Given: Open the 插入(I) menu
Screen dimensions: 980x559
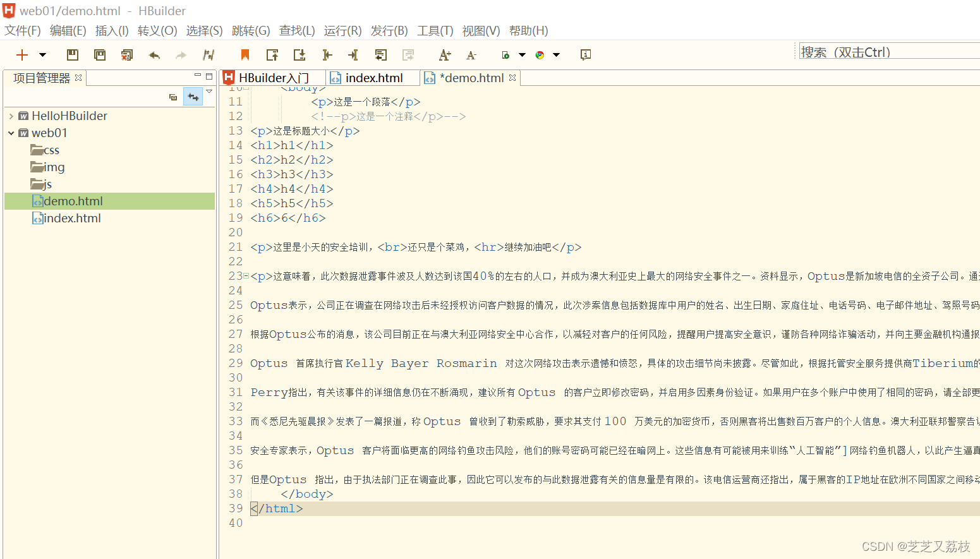Looking at the screenshot, I should click(112, 30).
